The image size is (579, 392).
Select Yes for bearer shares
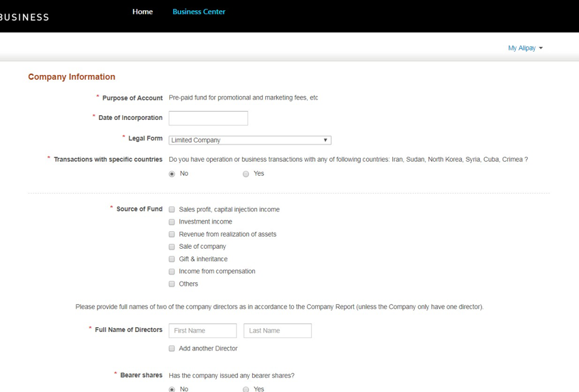[246, 389]
